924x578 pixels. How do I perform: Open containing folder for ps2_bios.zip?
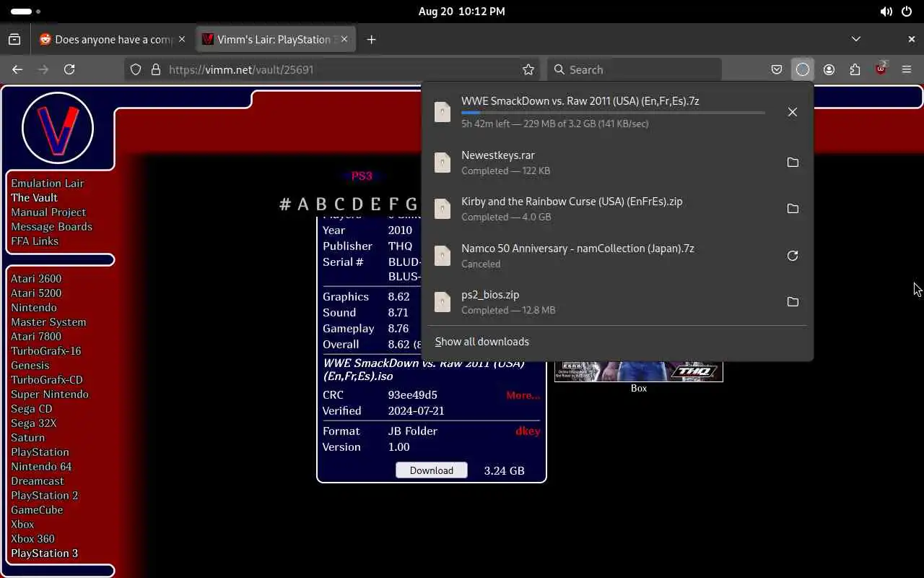pyautogui.click(x=792, y=302)
